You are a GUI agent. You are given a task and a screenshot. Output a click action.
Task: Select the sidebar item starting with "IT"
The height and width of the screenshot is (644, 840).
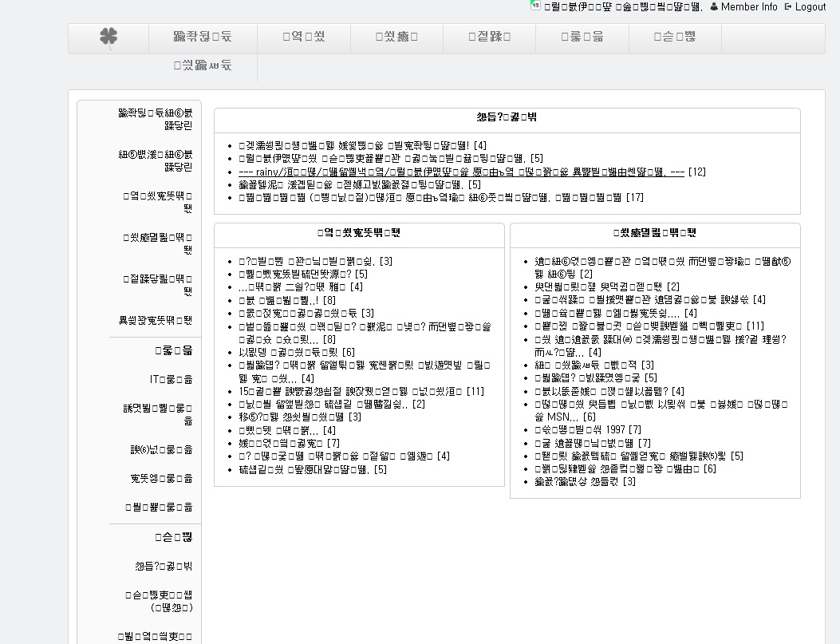tap(171, 379)
